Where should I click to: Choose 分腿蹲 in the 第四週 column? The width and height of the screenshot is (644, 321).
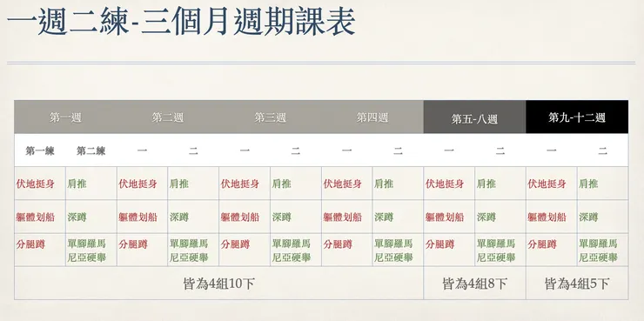click(338, 244)
